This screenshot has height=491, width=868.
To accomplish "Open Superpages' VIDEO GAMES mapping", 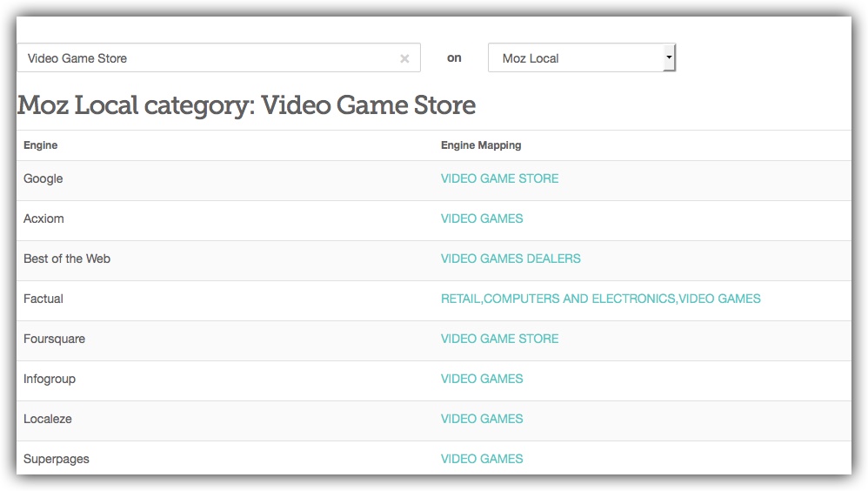I will click(x=482, y=459).
